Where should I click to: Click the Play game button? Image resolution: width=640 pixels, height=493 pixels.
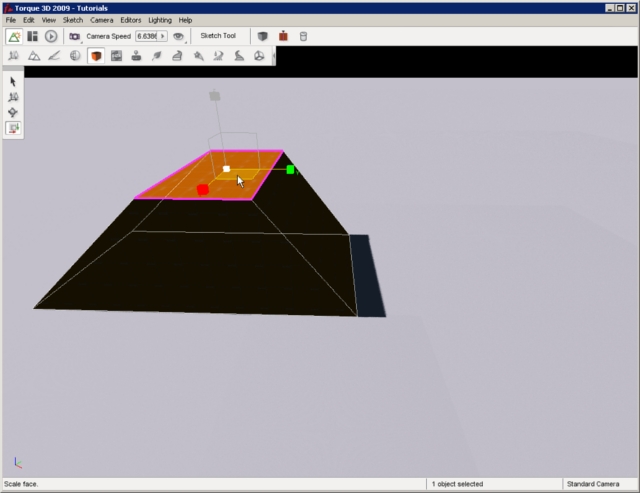(x=51, y=36)
